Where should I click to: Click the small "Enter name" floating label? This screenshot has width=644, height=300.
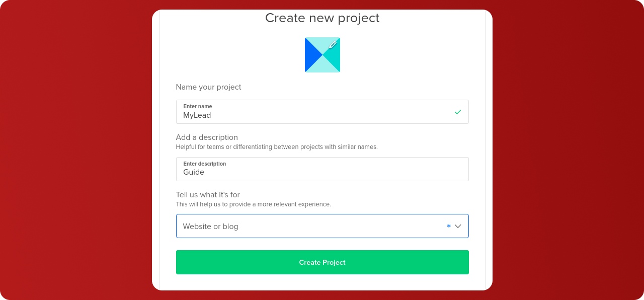[197, 106]
